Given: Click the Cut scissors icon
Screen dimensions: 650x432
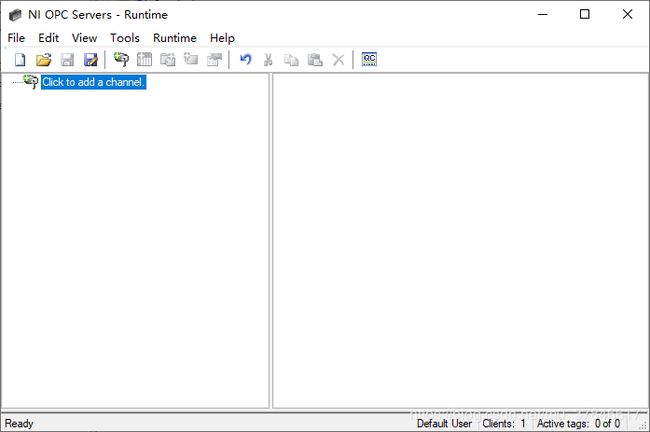Looking at the screenshot, I should point(268,60).
